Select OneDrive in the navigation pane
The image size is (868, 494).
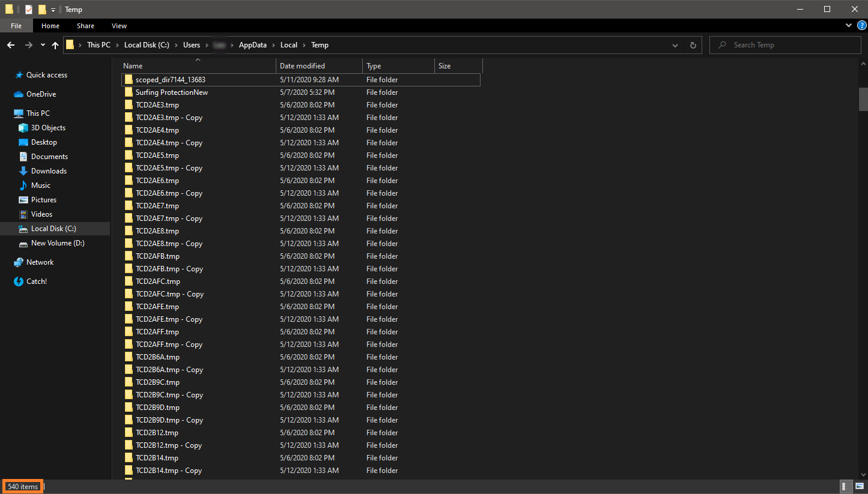[41, 94]
